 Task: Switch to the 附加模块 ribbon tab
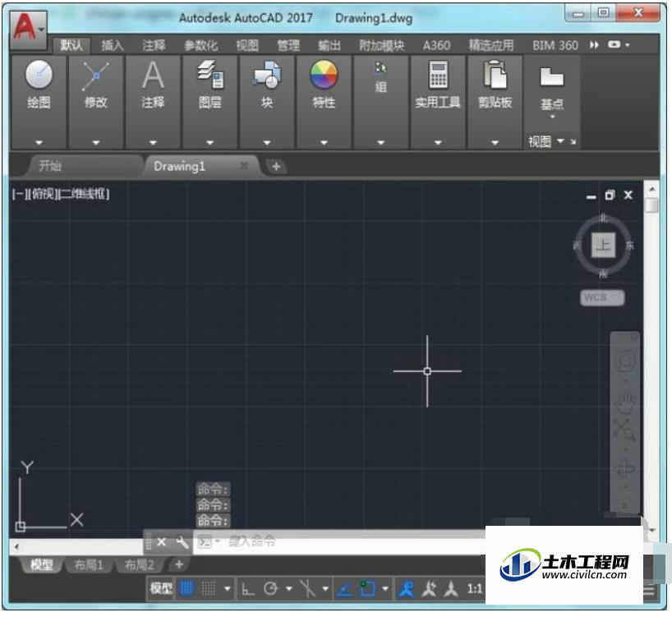click(x=381, y=45)
